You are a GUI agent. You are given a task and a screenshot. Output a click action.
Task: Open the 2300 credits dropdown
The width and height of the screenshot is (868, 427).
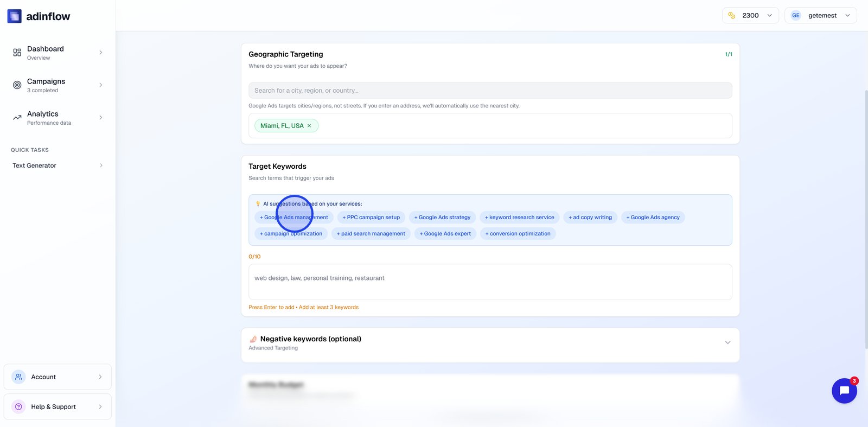pyautogui.click(x=769, y=16)
